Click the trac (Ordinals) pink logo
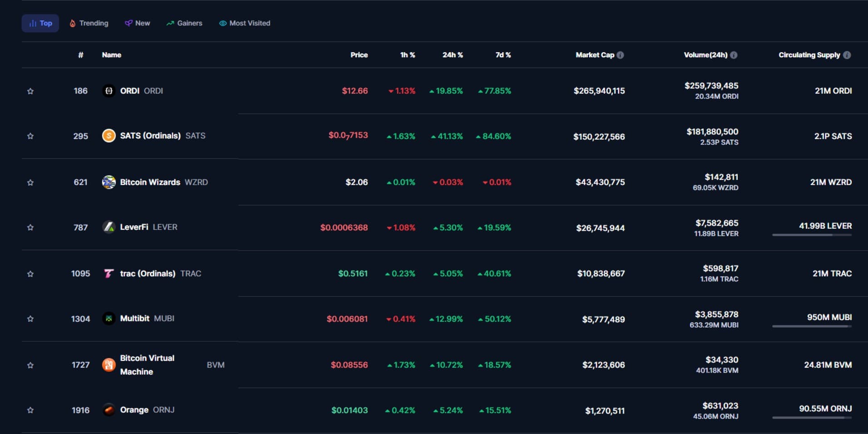 tap(108, 273)
